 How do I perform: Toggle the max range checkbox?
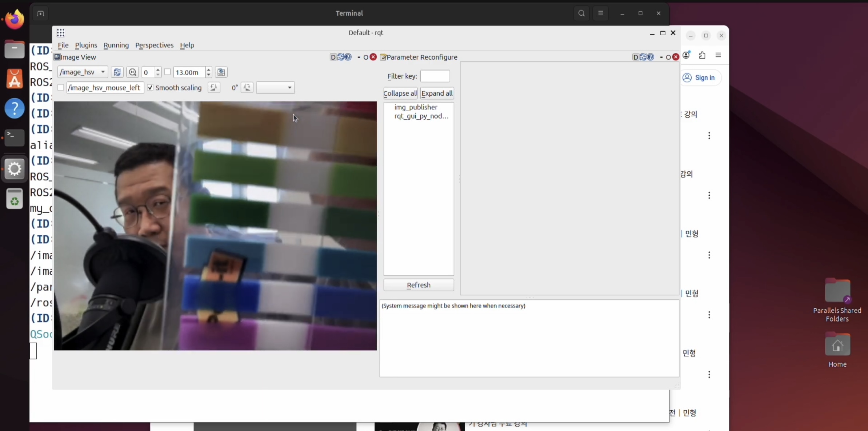click(x=167, y=72)
